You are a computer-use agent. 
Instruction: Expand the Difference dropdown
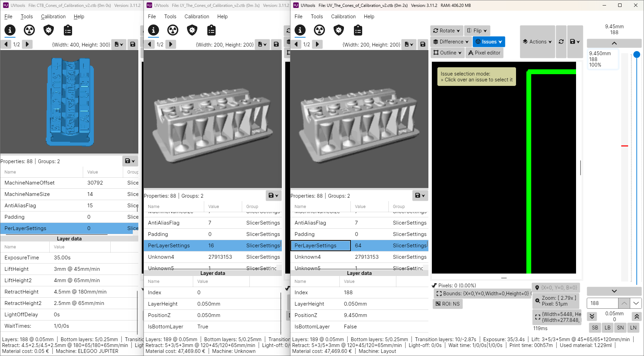click(450, 41)
